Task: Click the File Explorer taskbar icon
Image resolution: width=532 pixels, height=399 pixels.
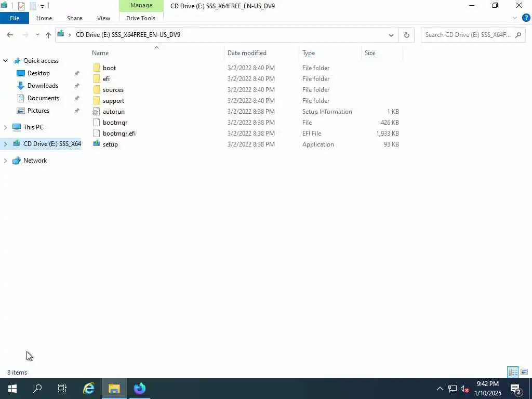Action: click(x=114, y=389)
